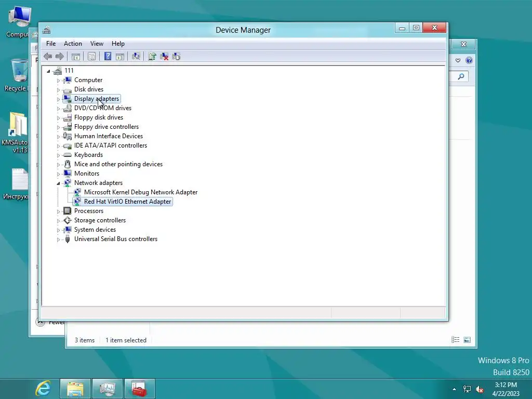Click the Network adapters category icon
532x399 pixels.
pyautogui.click(x=68, y=182)
